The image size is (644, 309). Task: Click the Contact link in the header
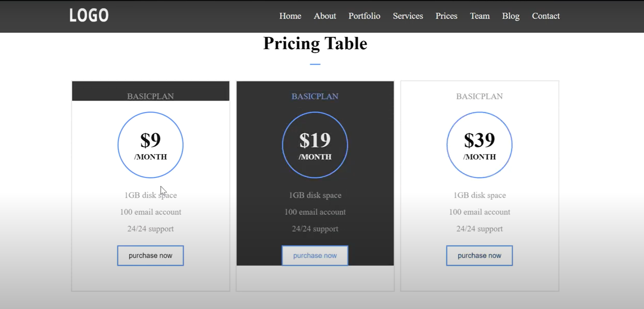(x=546, y=16)
